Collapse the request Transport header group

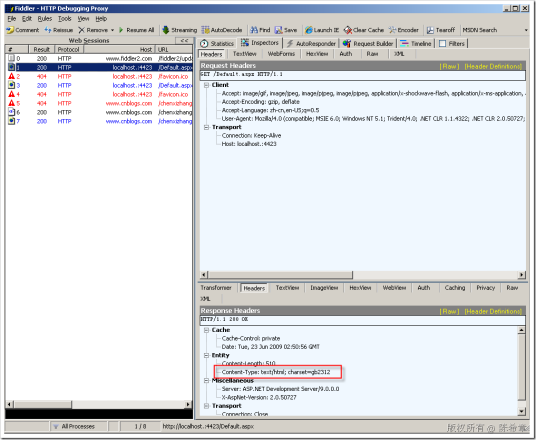(x=206, y=127)
